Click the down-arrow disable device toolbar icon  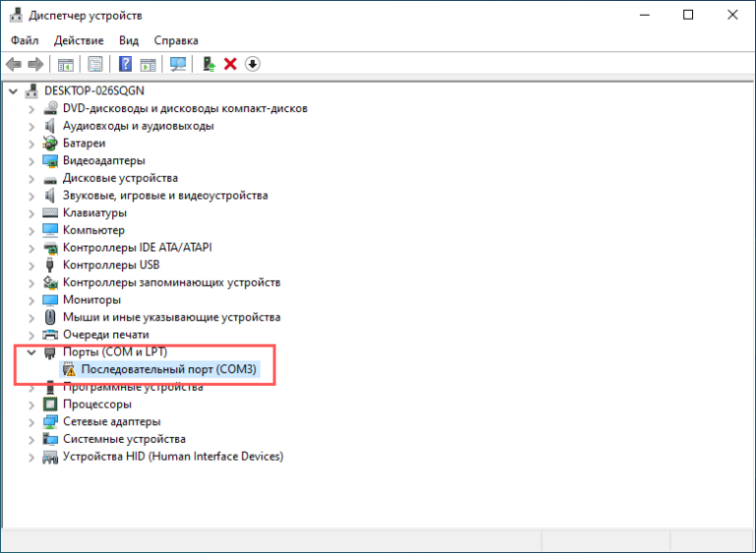(x=253, y=64)
